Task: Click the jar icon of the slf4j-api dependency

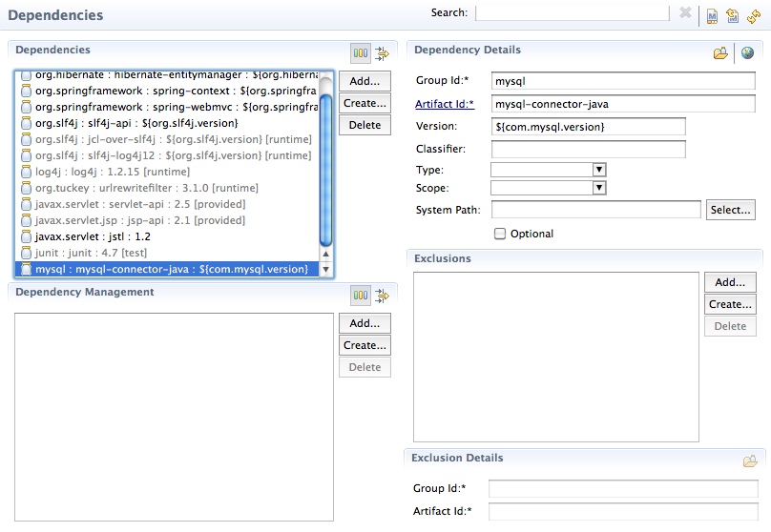Action: pyautogui.click(x=27, y=123)
